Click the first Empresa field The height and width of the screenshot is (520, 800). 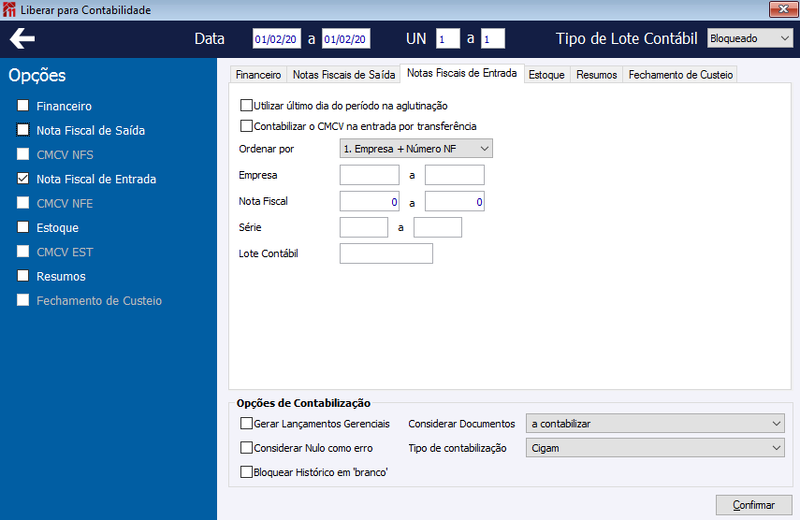369,175
